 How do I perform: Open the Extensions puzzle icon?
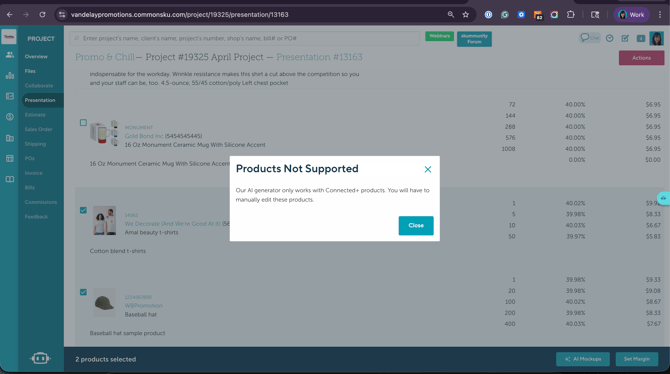570,15
